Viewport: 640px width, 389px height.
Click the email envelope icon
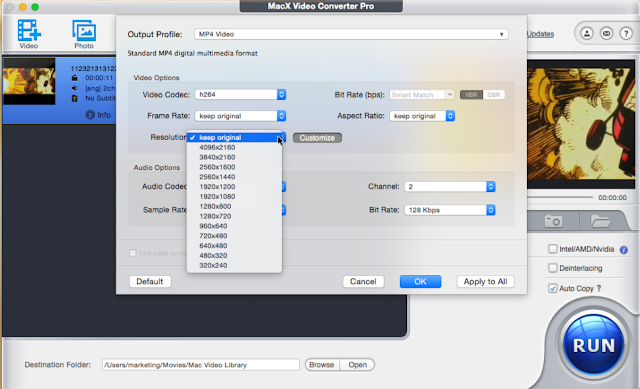pyautogui.click(x=607, y=33)
